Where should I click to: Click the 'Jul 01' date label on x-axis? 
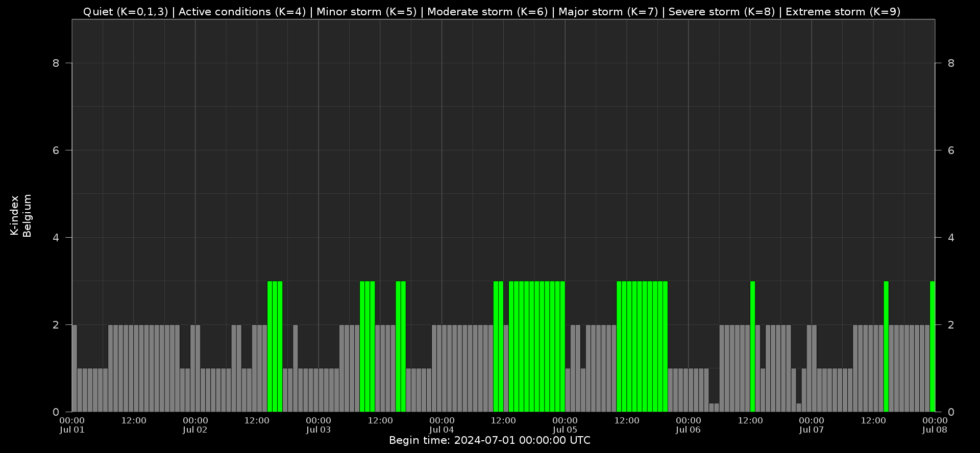point(72,430)
